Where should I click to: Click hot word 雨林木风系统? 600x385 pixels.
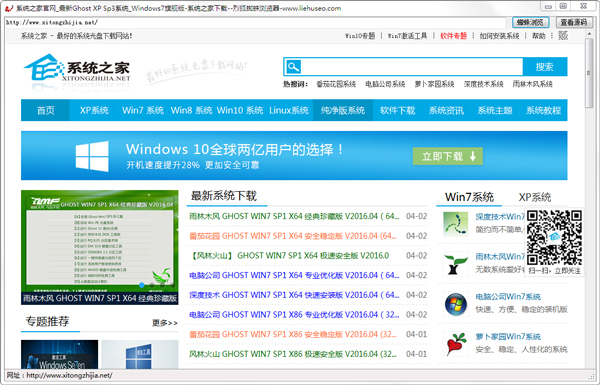(533, 84)
